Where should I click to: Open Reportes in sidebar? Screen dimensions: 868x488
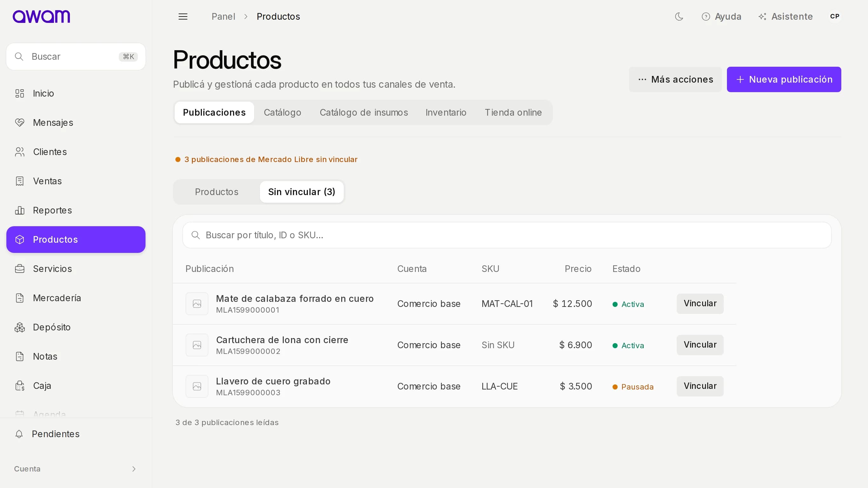click(76, 210)
